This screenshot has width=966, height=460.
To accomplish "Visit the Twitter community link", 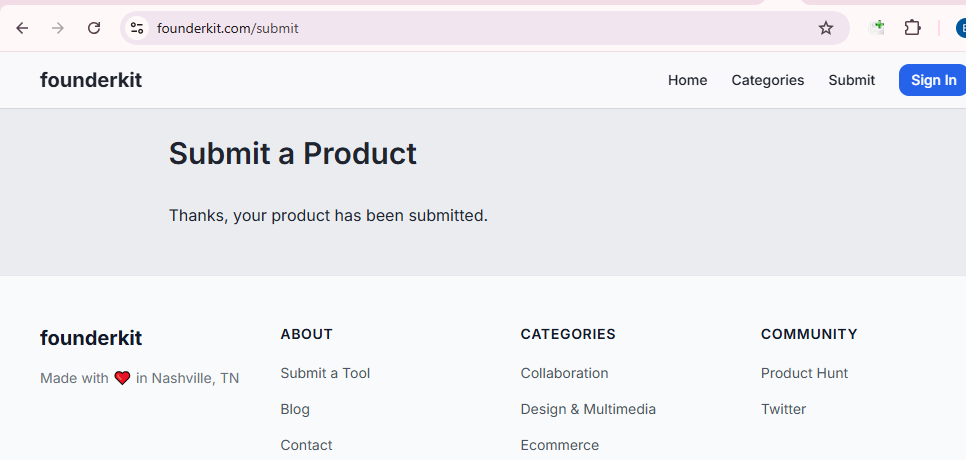I will (783, 409).
